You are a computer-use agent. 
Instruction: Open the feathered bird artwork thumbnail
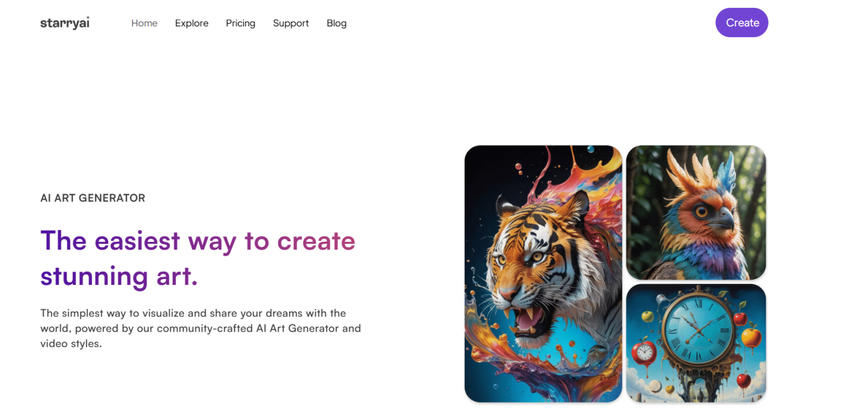[696, 212]
